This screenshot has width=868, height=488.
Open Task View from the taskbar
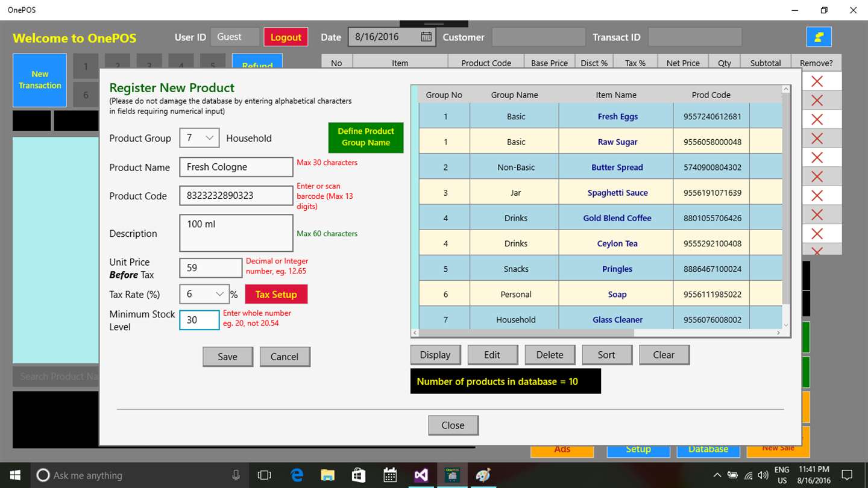[264, 475]
